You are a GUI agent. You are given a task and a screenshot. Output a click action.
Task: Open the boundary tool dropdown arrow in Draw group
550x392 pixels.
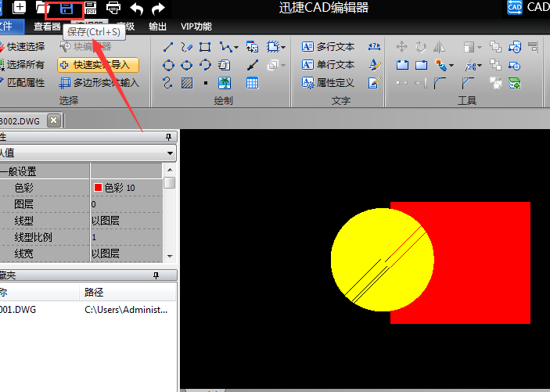(x=283, y=47)
